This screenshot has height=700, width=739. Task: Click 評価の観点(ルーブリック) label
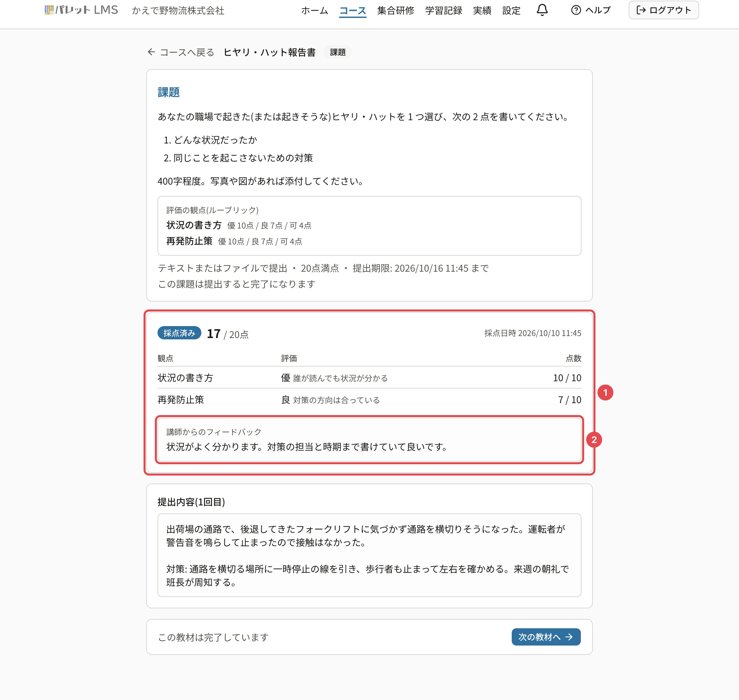click(212, 210)
